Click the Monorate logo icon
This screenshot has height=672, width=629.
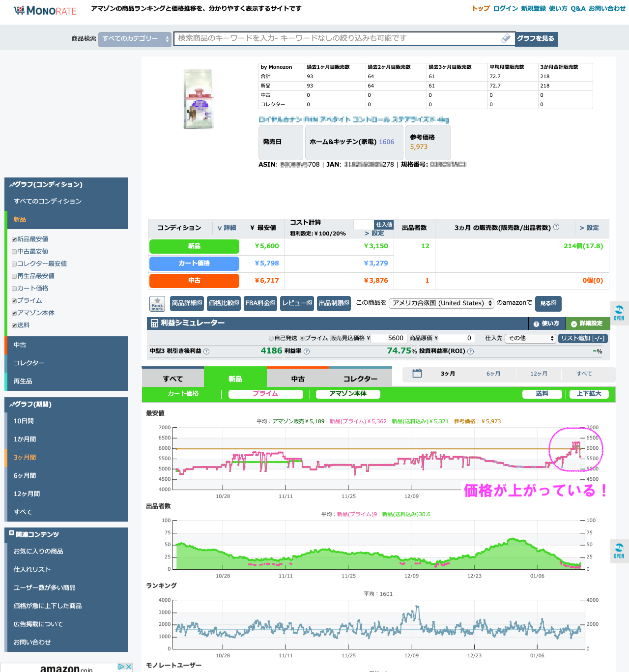tap(20, 10)
